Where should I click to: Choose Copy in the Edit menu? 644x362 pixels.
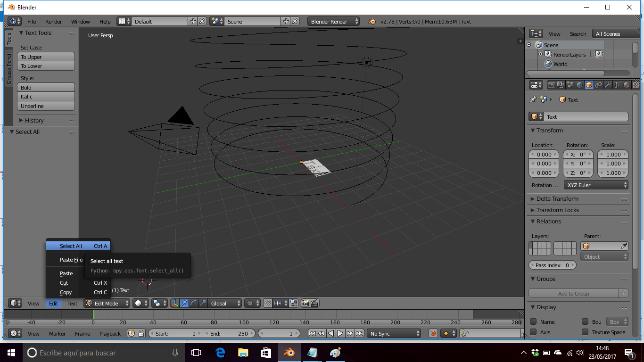tap(78, 292)
